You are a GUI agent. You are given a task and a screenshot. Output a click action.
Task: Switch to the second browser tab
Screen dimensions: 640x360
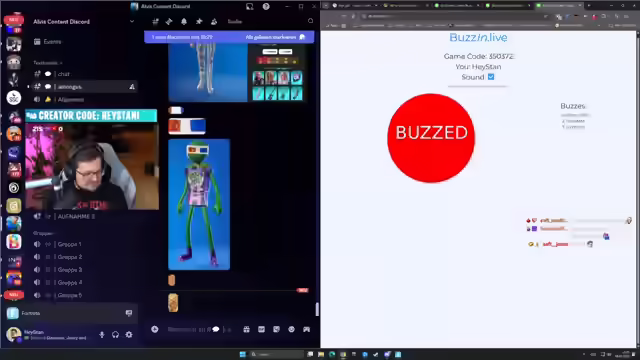[406, 5]
